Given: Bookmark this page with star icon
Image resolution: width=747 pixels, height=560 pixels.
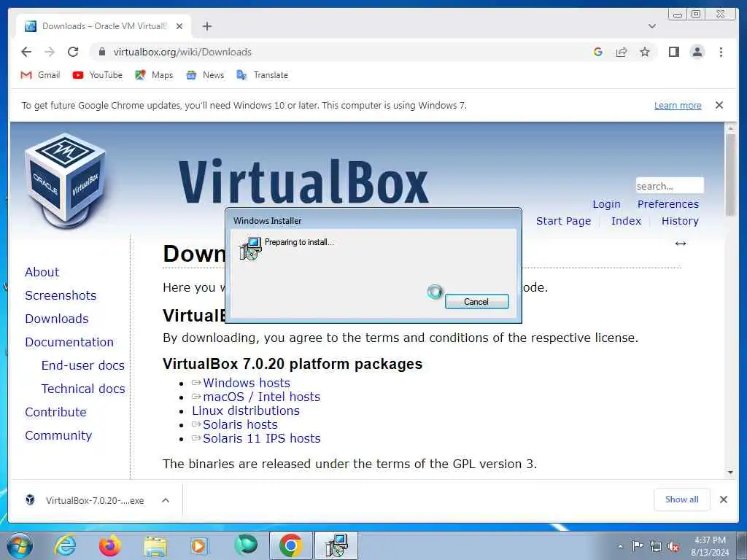Looking at the screenshot, I should pyautogui.click(x=645, y=52).
